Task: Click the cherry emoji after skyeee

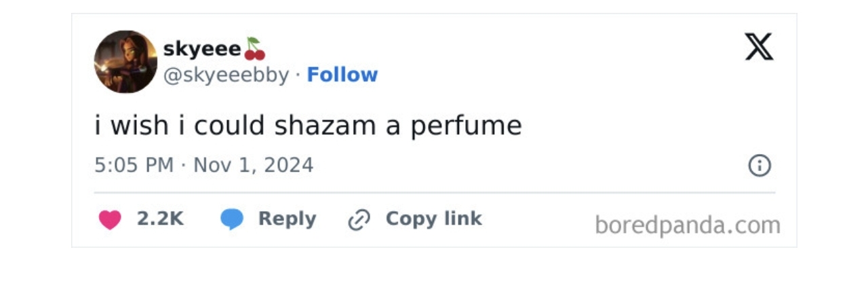Action: [254, 49]
